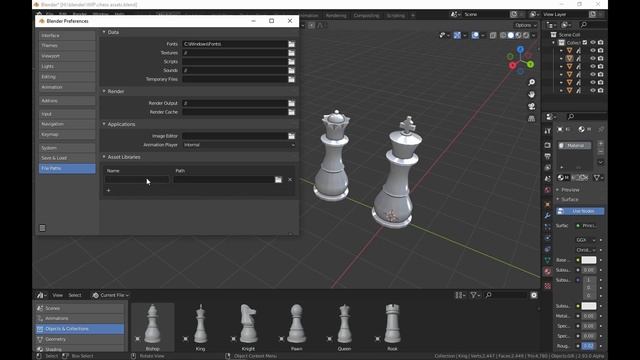The height and width of the screenshot is (360, 640).
Task: Click the blue Z axis gizmo ball
Action: coord(520,50)
